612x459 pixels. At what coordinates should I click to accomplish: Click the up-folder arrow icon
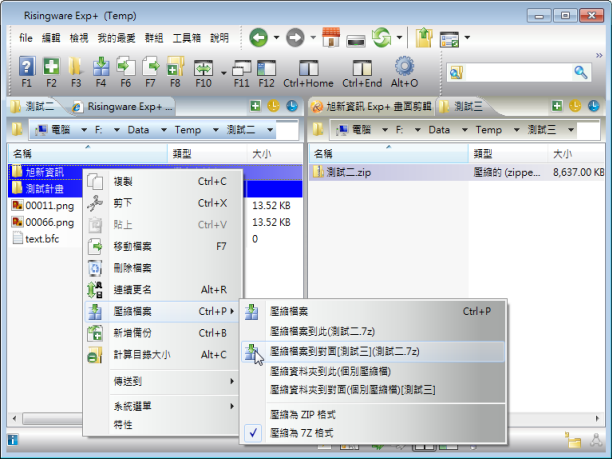424,37
